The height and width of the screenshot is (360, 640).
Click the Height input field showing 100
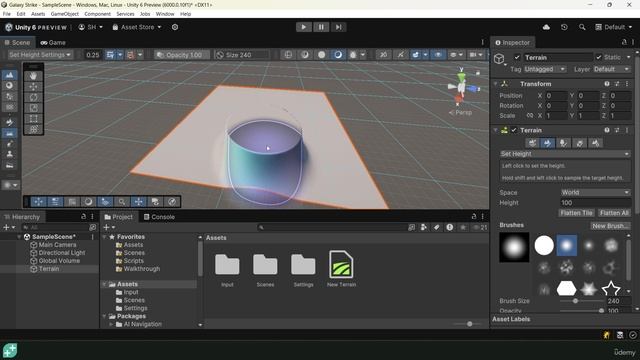tap(596, 203)
